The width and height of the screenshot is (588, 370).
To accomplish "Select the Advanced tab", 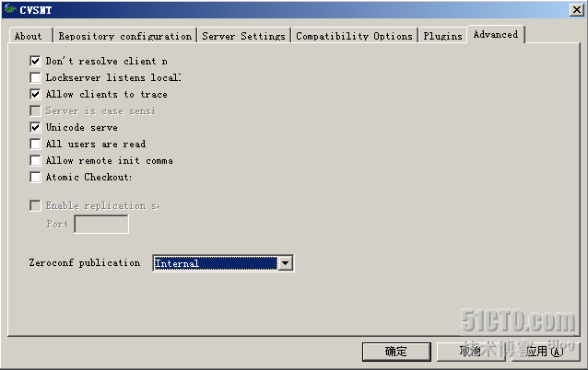I will click(495, 34).
